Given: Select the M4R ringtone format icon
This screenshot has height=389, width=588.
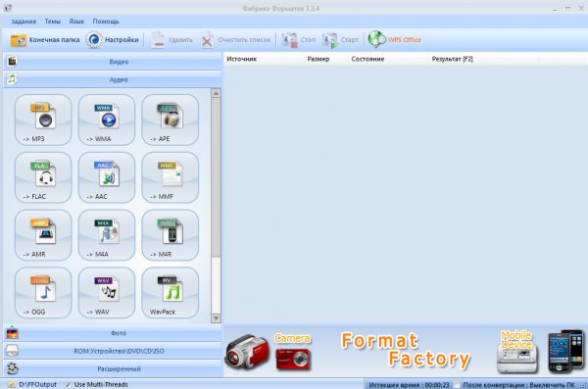Looking at the screenshot, I should click(170, 235).
